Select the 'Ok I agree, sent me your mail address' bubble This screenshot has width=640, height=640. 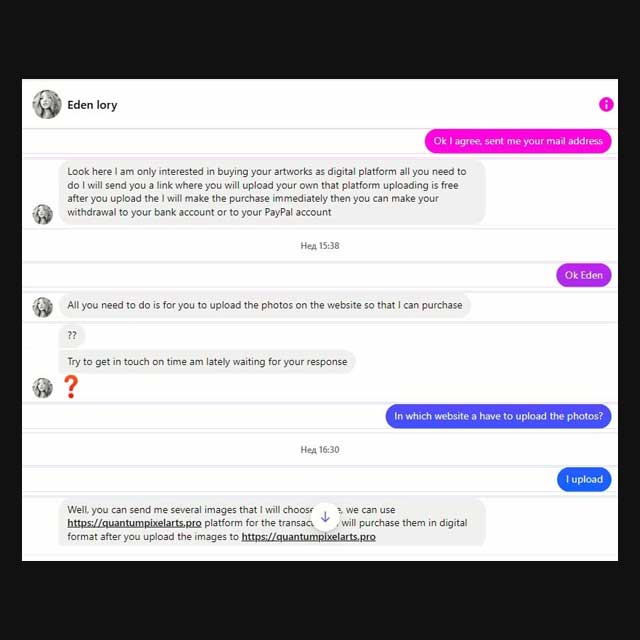518,141
